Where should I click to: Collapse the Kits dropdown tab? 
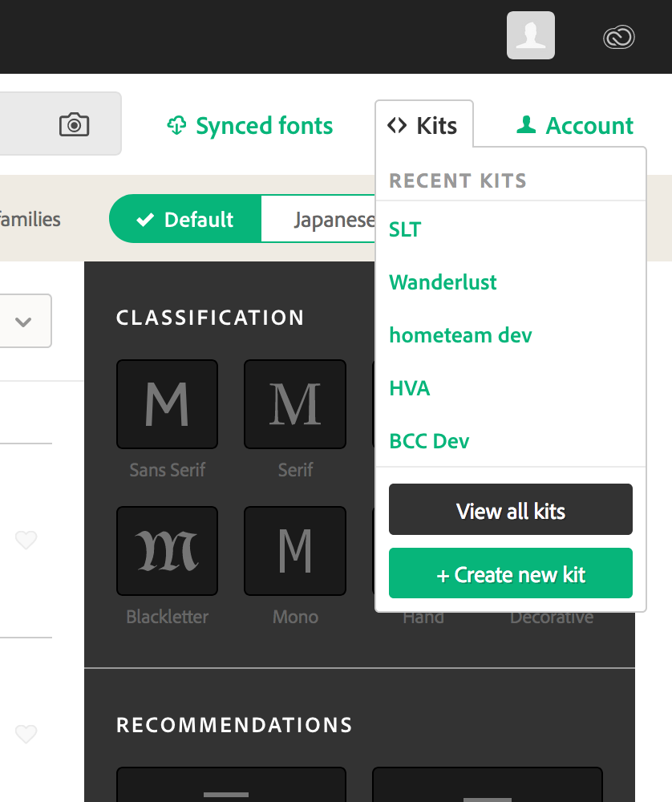(x=424, y=125)
